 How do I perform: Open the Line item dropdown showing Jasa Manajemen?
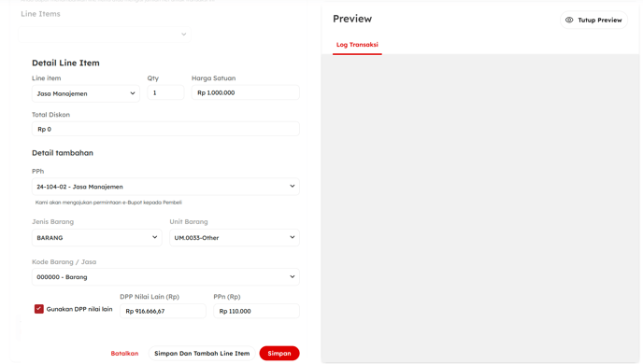(86, 93)
